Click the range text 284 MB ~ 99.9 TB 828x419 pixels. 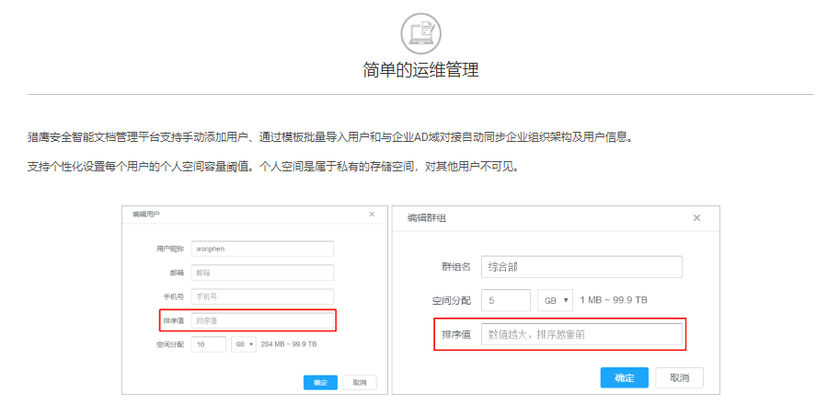289,344
